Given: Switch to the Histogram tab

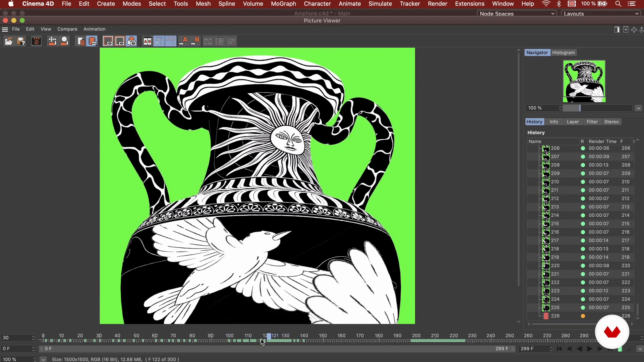Looking at the screenshot, I should click(x=563, y=52).
